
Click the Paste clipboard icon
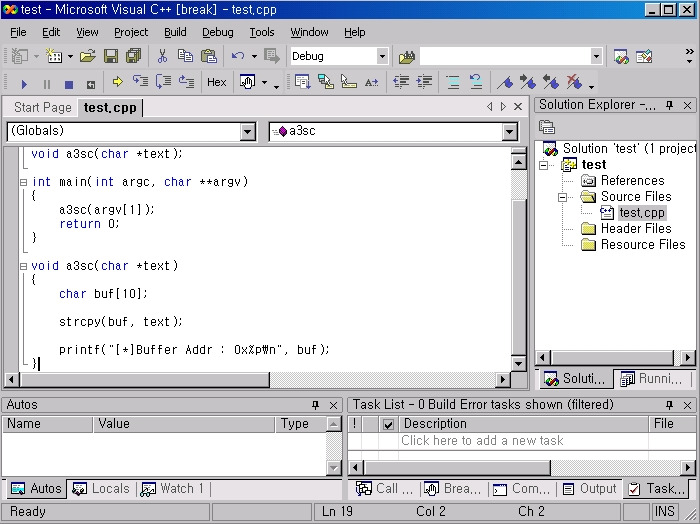(208, 56)
